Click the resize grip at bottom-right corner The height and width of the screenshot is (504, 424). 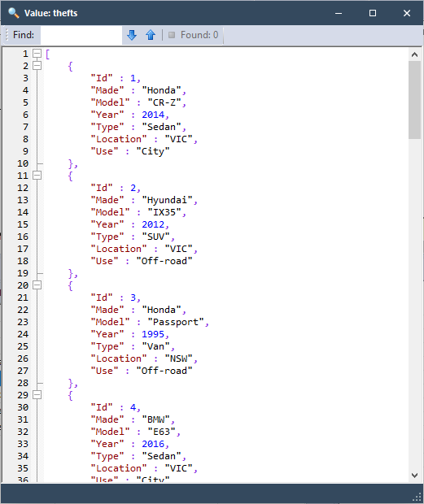[x=417, y=497]
